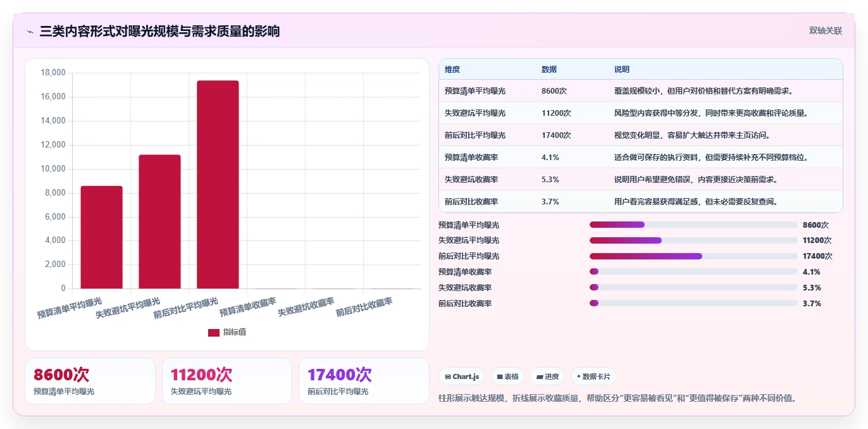Open the 17400次 data card
Screen dimensions: 868x429
pyautogui.click(x=364, y=381)
